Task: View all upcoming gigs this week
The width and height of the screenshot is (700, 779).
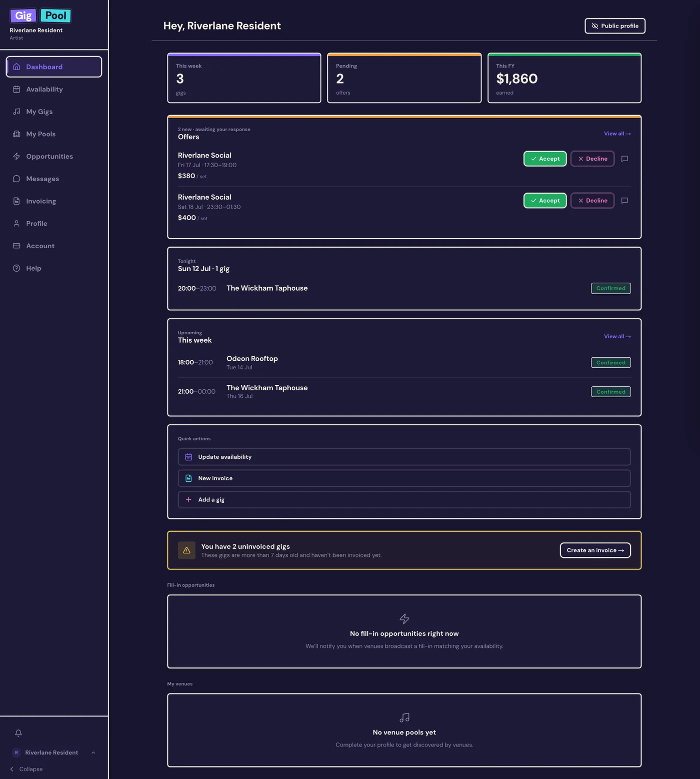Action: tap(617, 337)
